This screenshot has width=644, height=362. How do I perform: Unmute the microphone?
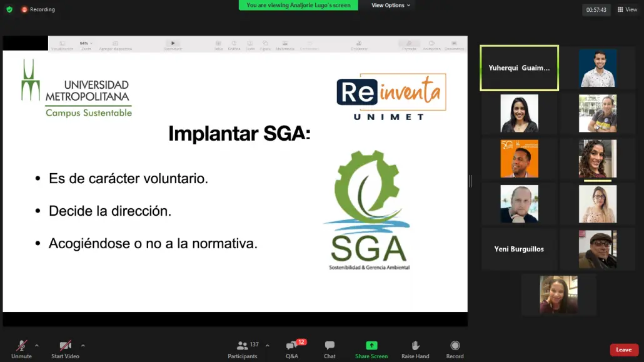21,349
